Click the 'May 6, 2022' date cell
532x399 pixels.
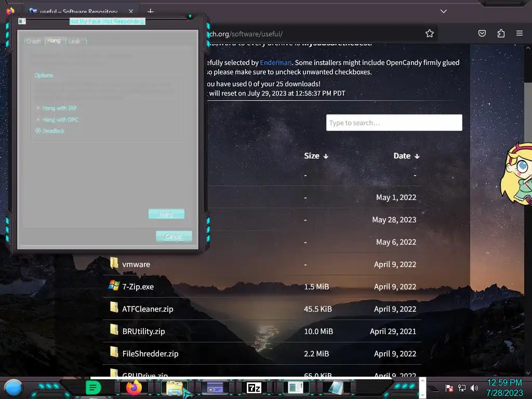pyautogui.click(x=396, y=242)
